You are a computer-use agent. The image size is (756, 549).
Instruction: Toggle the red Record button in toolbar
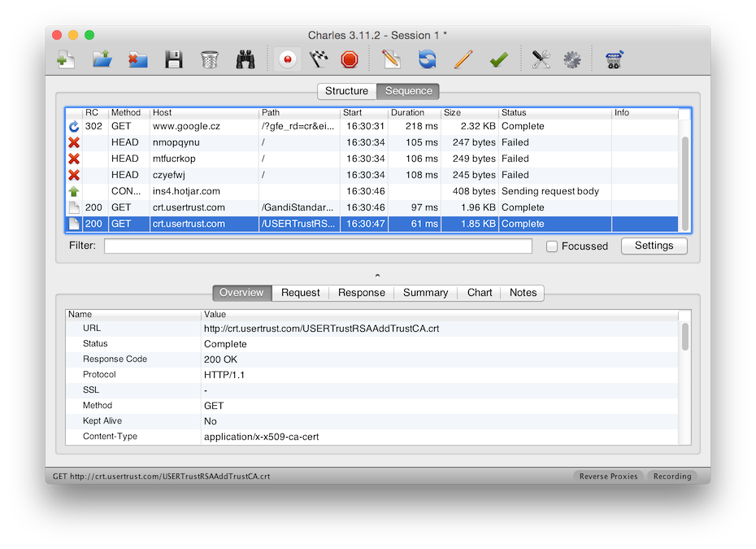click(287, 59)
